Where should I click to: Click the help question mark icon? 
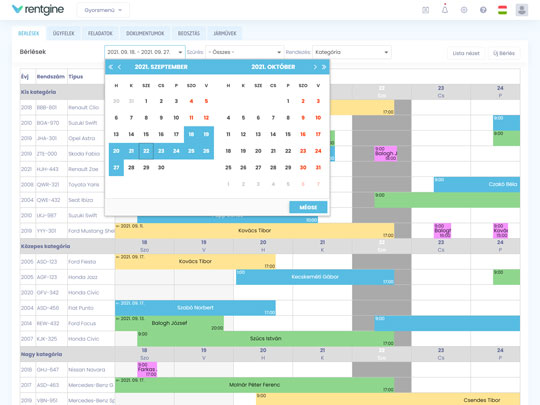(x=483, y=10)
